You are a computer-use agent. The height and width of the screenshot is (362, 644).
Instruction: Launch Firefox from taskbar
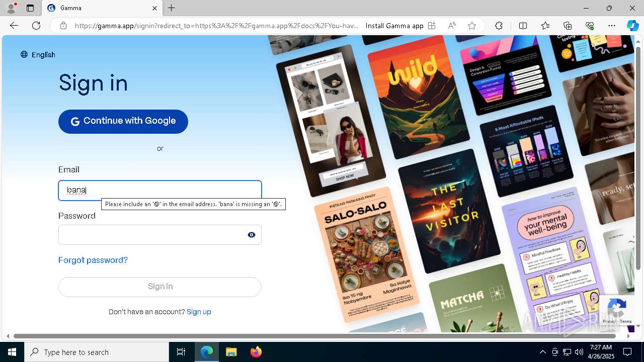256,352
